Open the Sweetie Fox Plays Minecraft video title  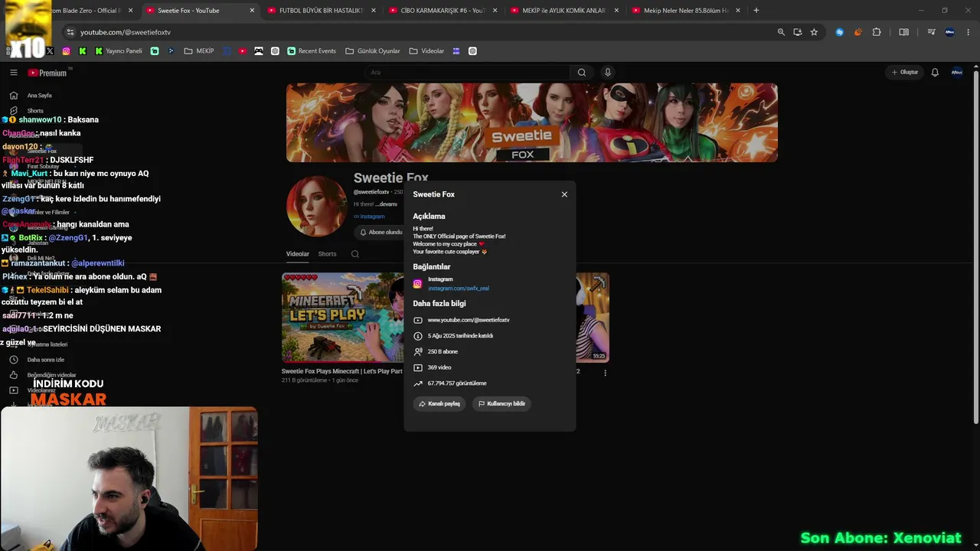pyautogui.click(x=341, y=371)
